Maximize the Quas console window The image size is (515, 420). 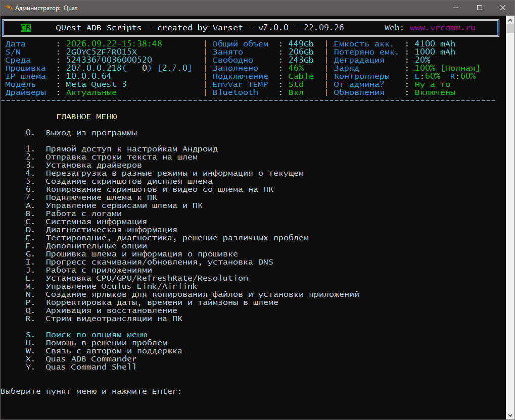pyautogui.click(x=480, y=8)
